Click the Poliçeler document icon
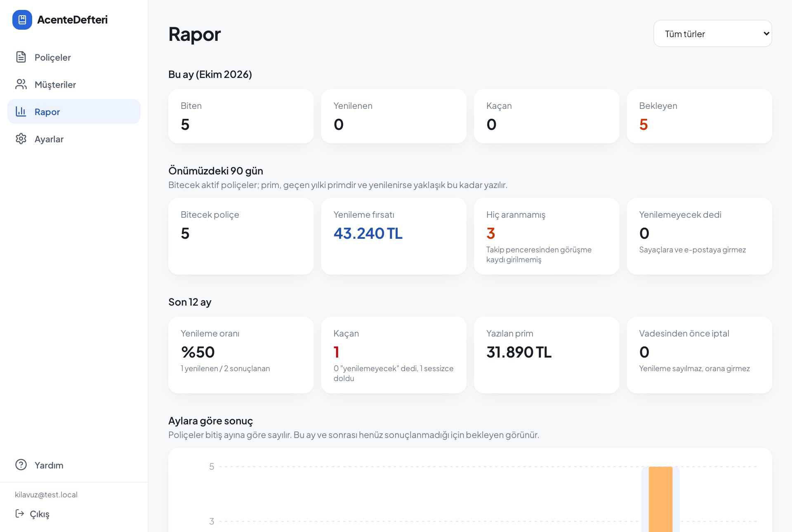This screenshot has height=532, width=792. tap(21, 57)
